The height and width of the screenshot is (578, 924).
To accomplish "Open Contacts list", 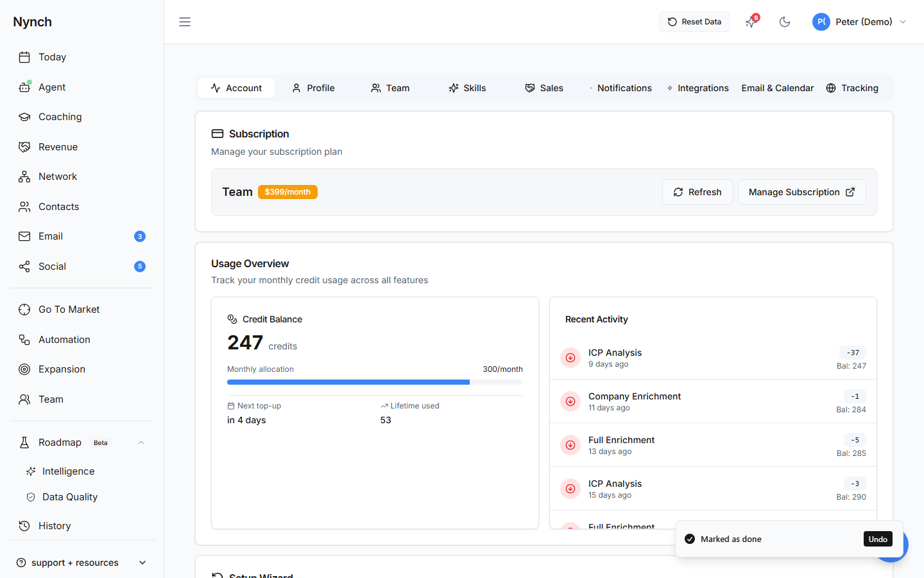I will tap(81, 207).
